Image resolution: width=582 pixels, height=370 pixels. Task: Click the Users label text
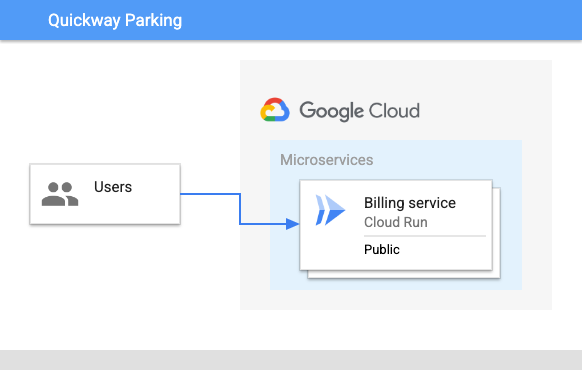pos(113,187)
